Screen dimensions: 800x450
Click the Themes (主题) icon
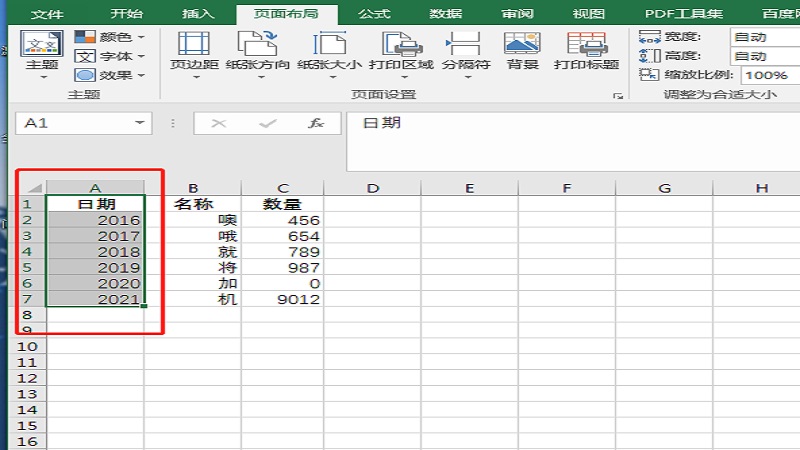(x=42, y=50)
